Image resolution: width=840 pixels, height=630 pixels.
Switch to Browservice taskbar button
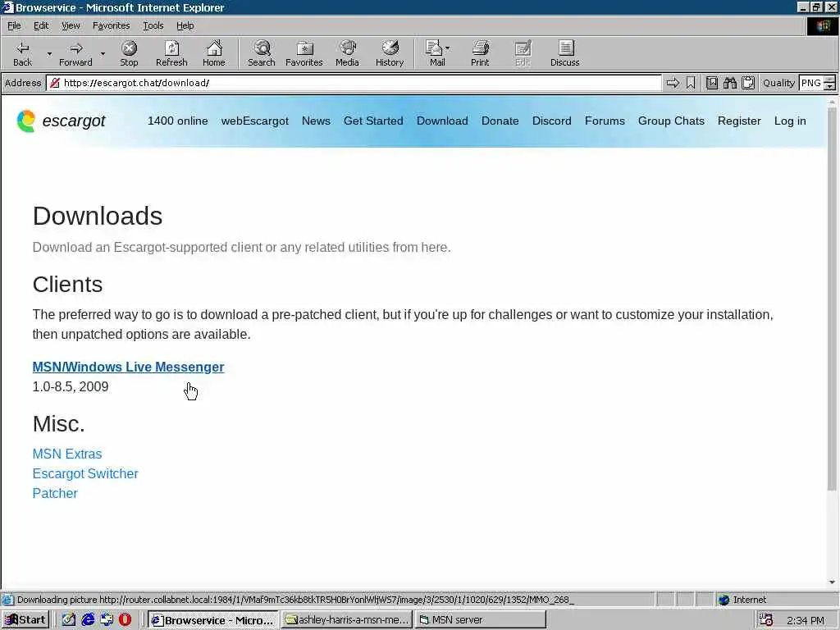[213, 620]
